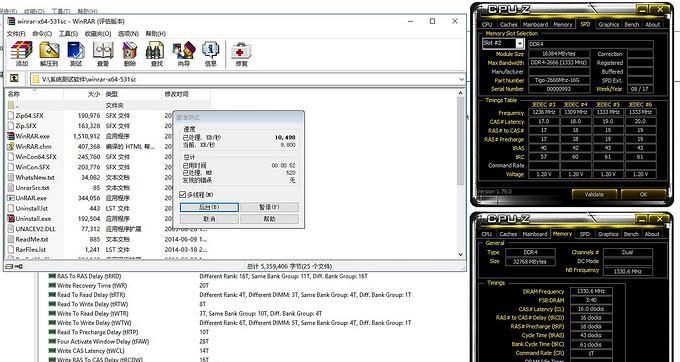The image size is (680, 362).
Task: Click the Test archive toolbar icon
Action: click(x=76, y=54)
